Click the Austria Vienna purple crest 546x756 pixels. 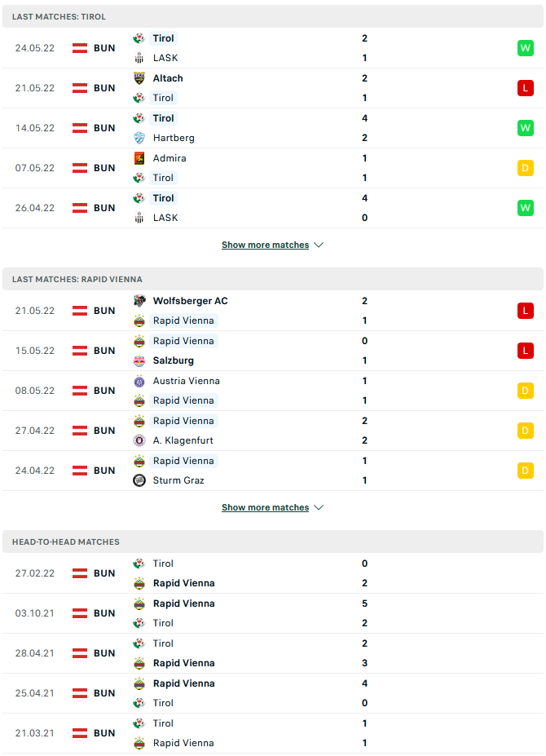click(139, 381)
